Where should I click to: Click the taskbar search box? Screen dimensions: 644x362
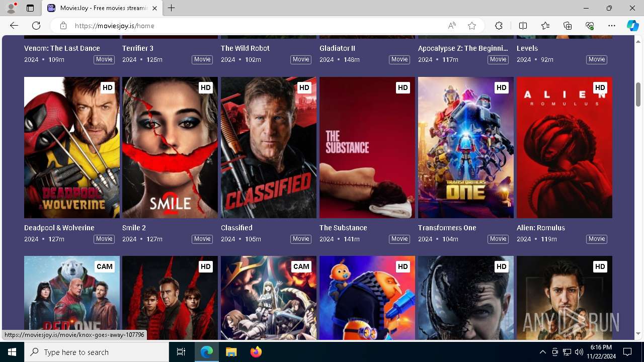[97, 352]
